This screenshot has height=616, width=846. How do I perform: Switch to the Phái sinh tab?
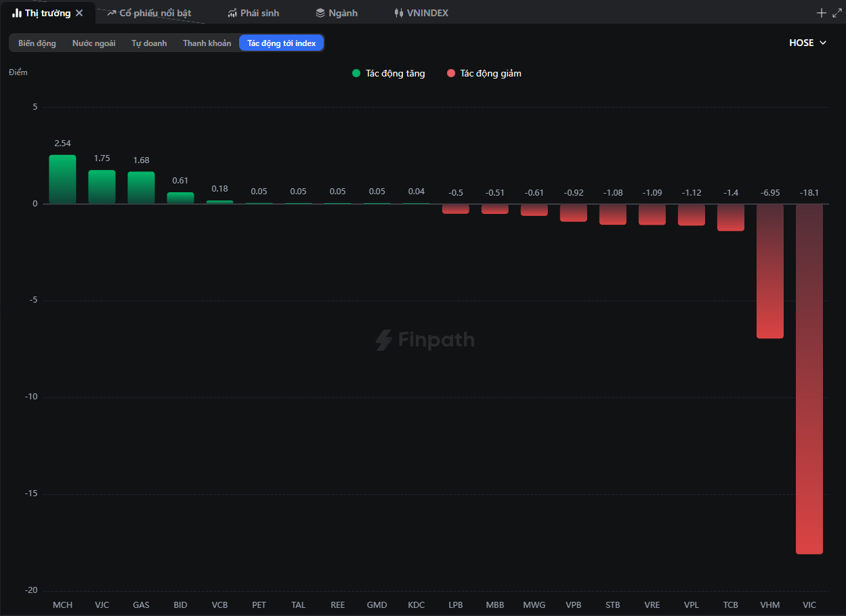[253, 13]
